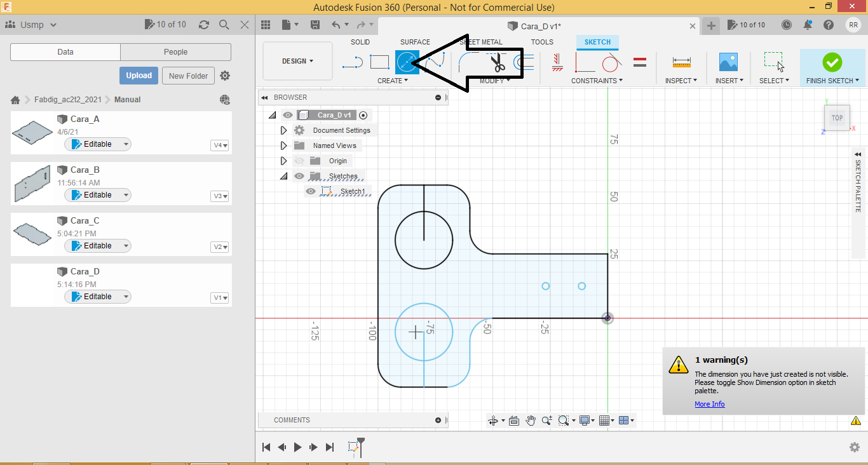Click the Look At icon
This screenshot has height=465, width=868.
click(514, 420)
